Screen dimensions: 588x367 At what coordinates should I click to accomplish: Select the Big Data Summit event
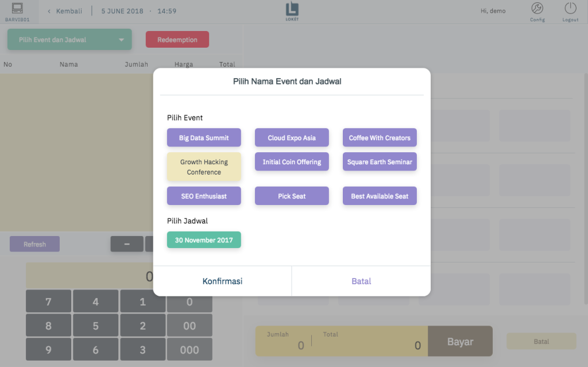click(204, 138)
